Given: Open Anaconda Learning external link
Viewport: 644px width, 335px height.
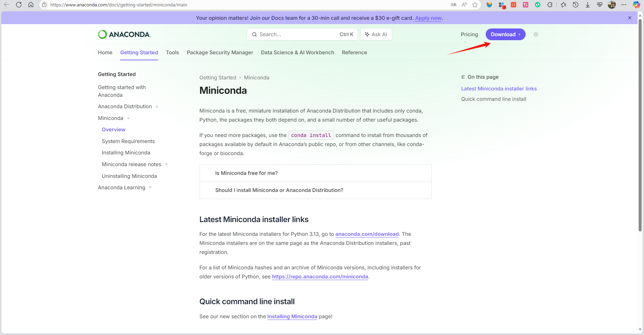Looking at the screenshot, I should click(124, 188).
